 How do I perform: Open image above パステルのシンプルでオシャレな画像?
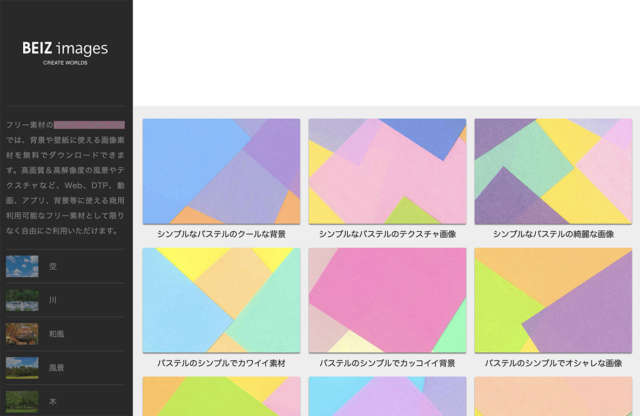click(x=553, y=300)
